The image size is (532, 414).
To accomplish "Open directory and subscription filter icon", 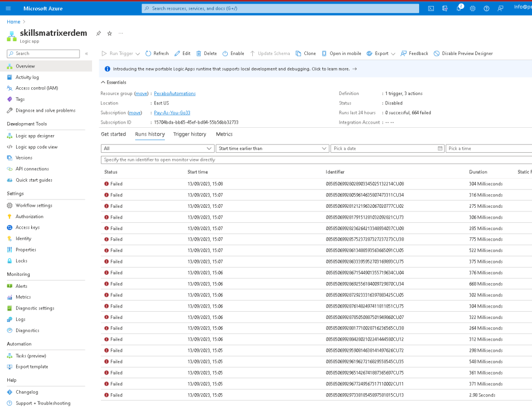I will point(445,8).
